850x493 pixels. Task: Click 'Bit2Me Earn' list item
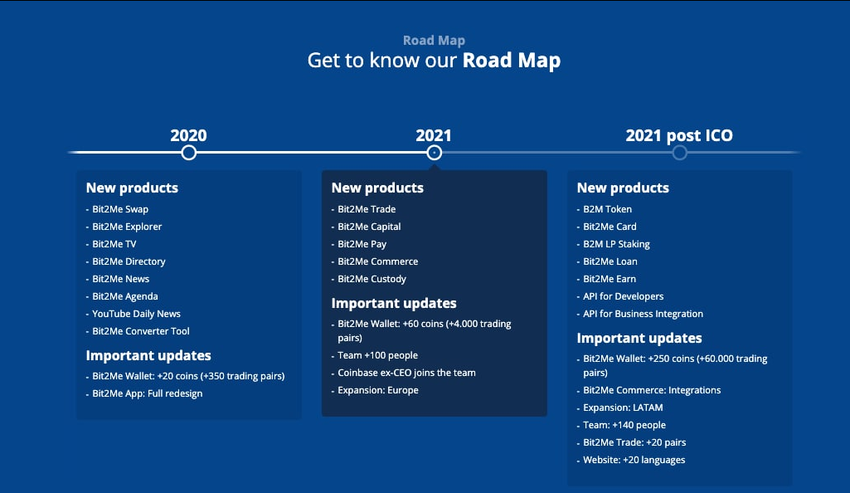610,279
